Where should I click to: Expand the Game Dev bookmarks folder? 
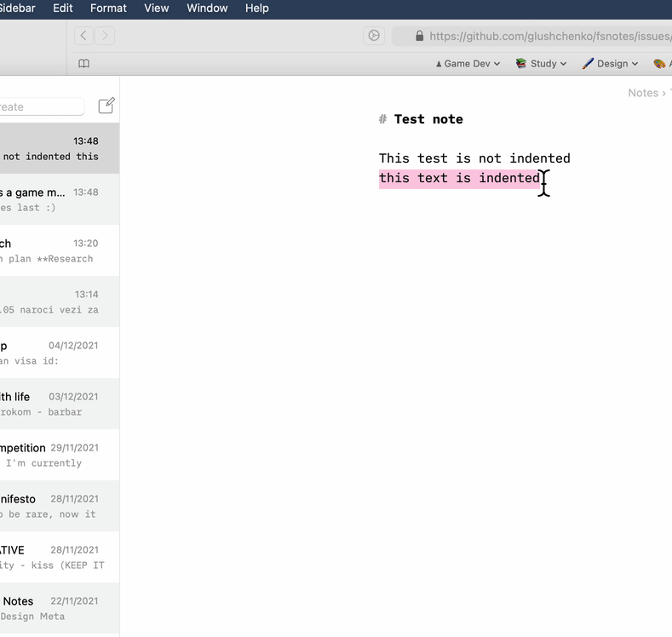468,64
